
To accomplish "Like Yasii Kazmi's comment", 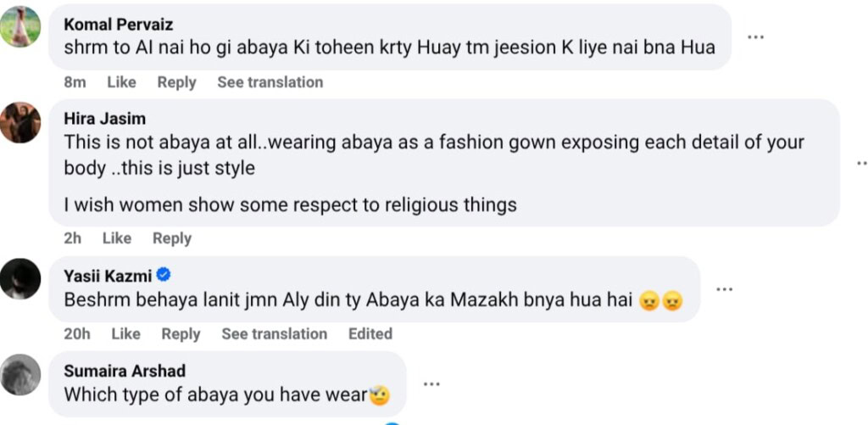I will [125, 333].
